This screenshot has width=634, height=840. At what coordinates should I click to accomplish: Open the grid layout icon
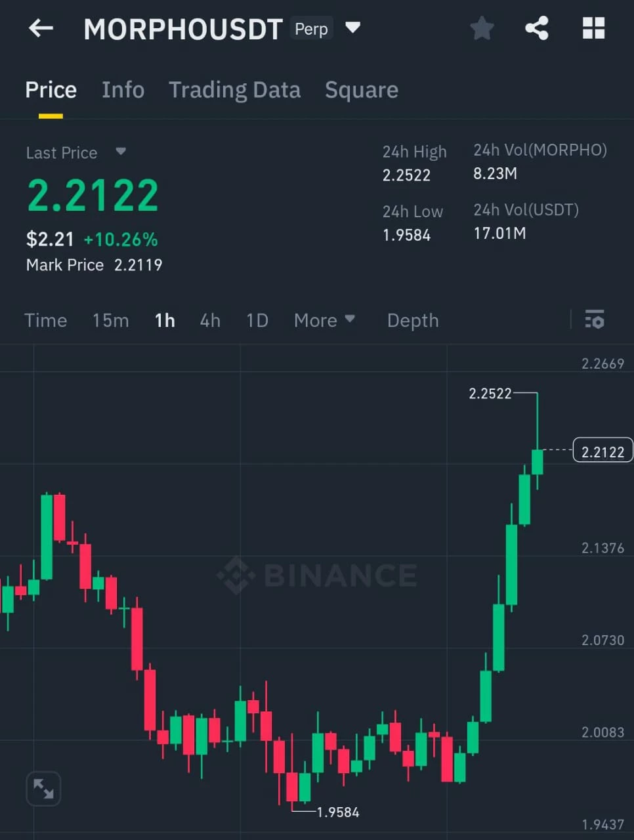593,28
